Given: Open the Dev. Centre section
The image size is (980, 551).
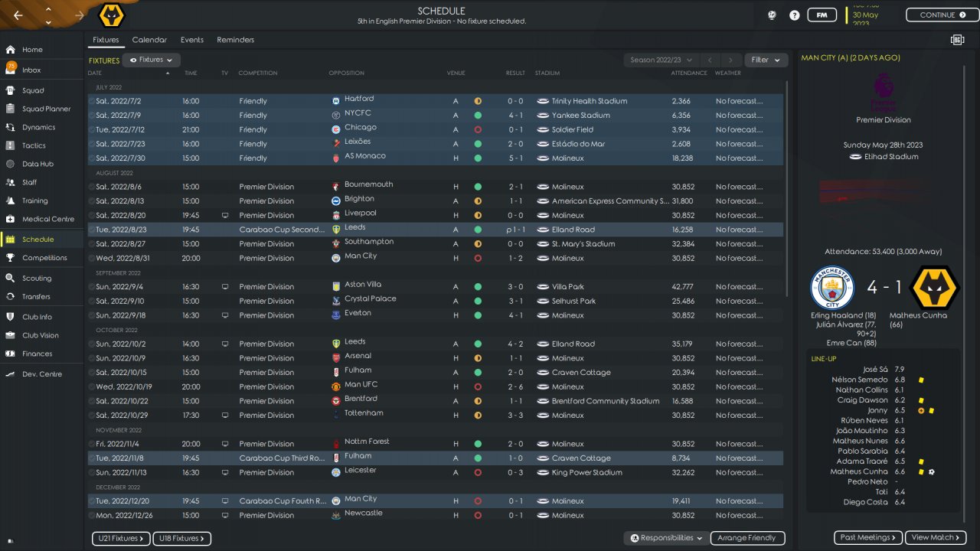Looking at the screenshot, I should pos(41,374).
